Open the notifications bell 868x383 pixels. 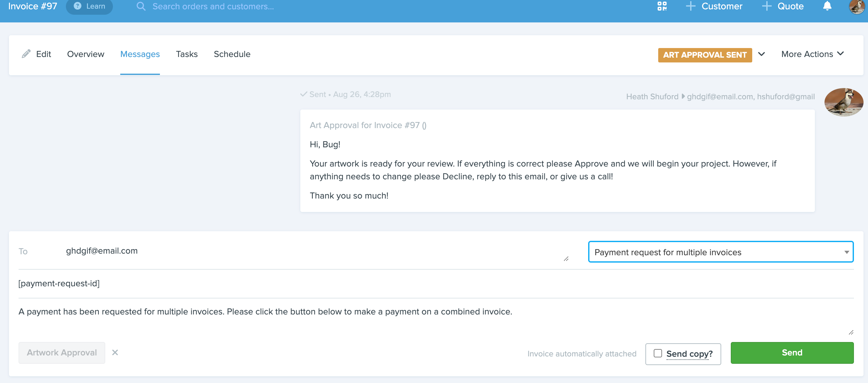827,6
